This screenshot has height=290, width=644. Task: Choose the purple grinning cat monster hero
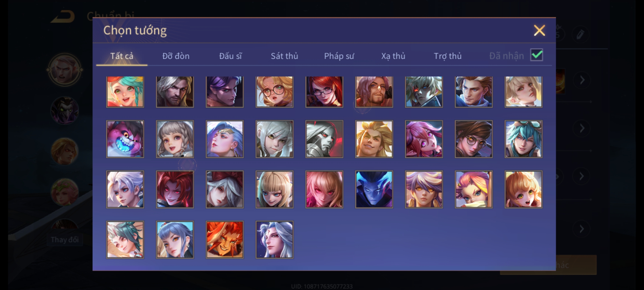coord(125,139)
